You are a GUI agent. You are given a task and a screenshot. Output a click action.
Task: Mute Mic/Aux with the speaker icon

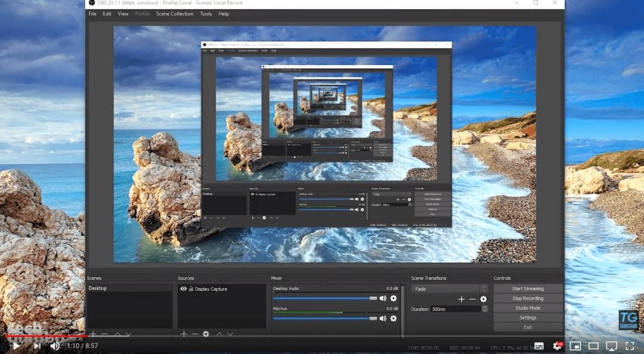coord(383,318)
